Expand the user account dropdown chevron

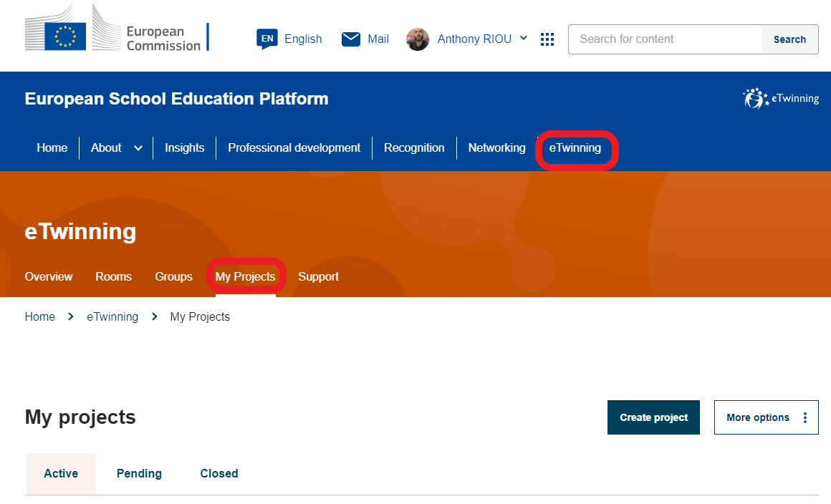524,39
